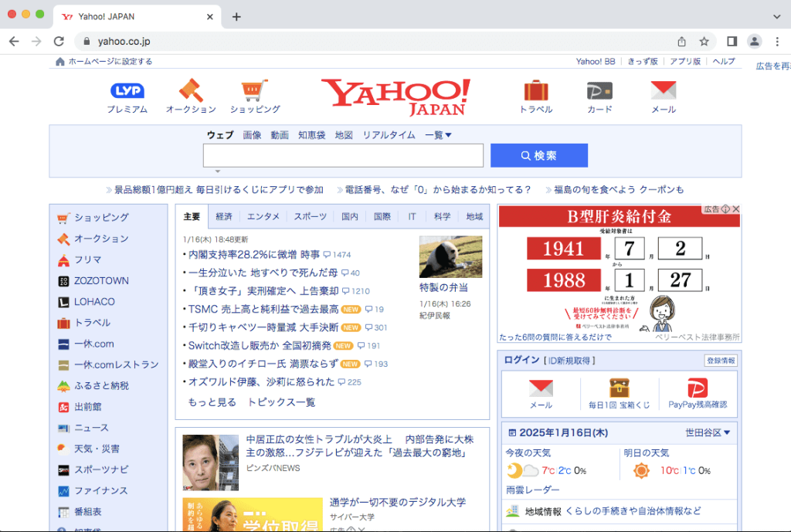Reload the page
791x532 pixels.
pyautogui.click(x=59, y=42)
